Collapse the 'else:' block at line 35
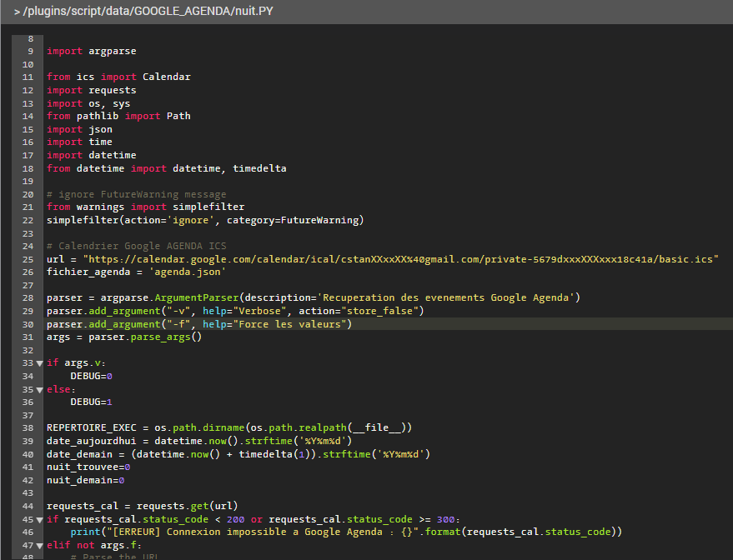 40,389
